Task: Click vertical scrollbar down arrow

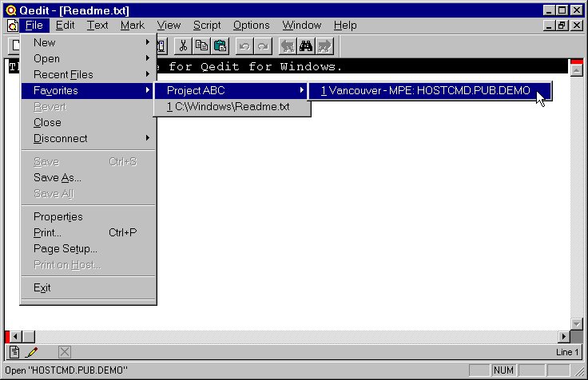Action: tap(576, 324)
